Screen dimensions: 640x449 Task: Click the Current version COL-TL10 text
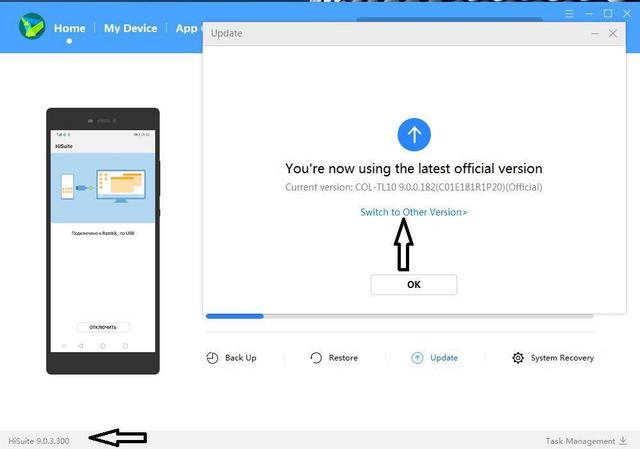[x=413, y=187]
